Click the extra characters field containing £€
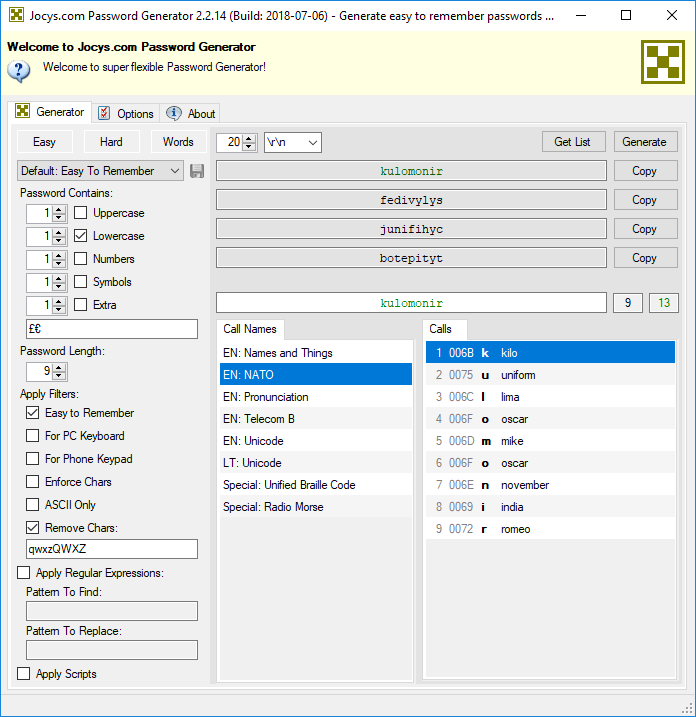 112,329
